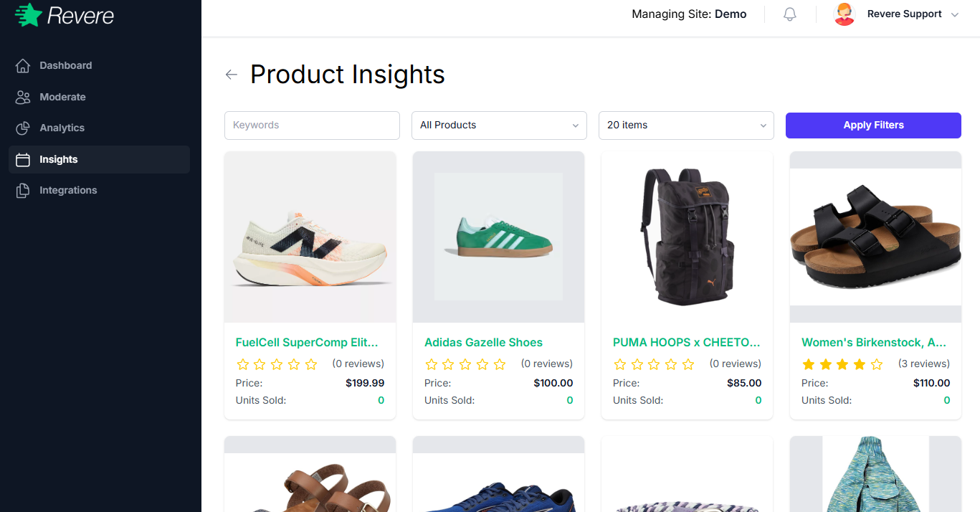Select Managing Site: Demo
The height and width of the screenshot is (512, 980).
688,14
